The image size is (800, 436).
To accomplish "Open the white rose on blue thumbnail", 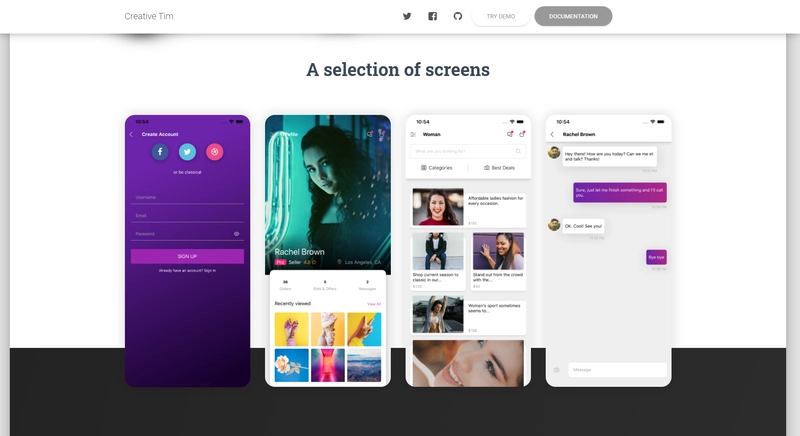I will [x=291, y=365].
